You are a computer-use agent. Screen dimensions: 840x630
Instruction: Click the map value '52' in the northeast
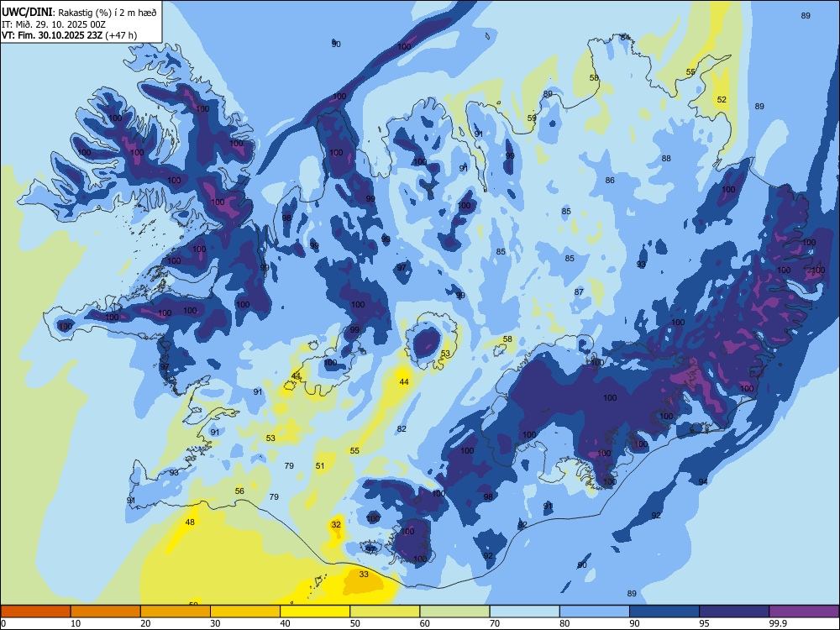(x=722, y=99)
